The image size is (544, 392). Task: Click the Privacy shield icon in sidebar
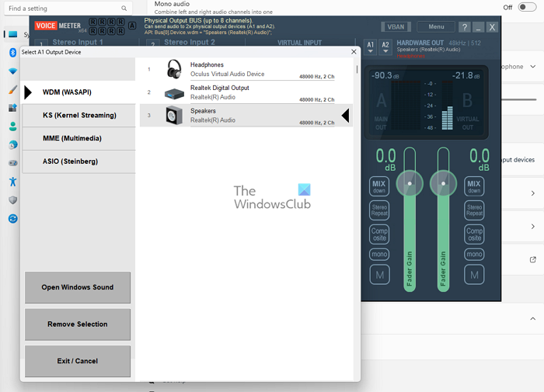click(13, 200)
